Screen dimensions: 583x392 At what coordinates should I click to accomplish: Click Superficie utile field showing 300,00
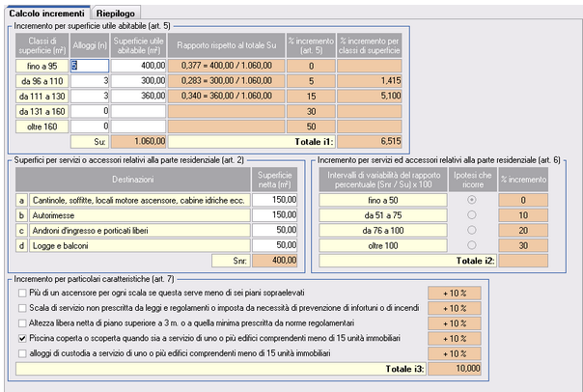pyautogui.click(x=138, y=81)
